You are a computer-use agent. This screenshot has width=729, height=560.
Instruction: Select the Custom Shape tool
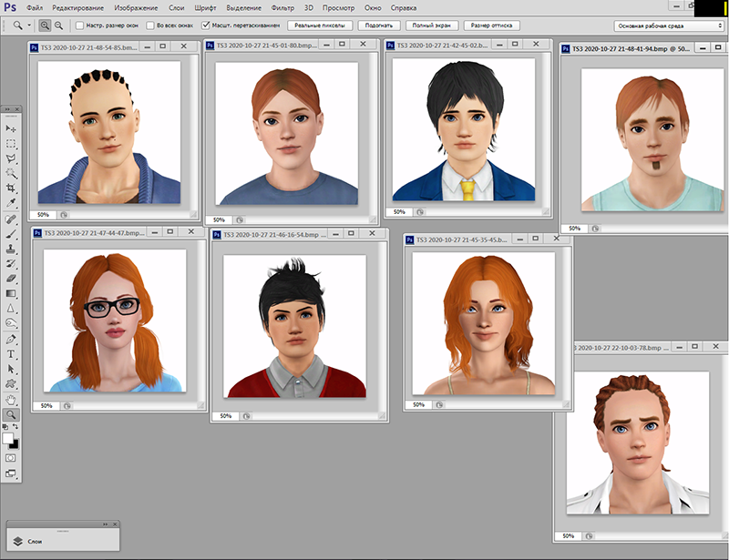click(x=11, y=384)
